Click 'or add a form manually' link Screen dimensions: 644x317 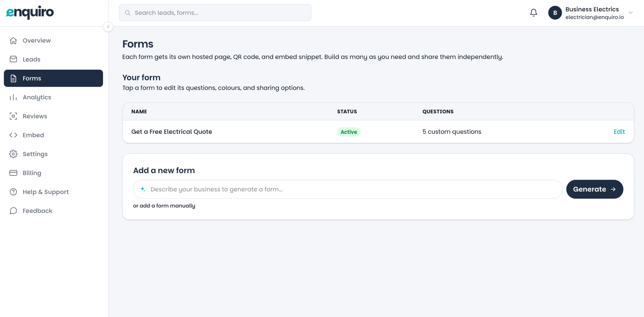tap(164, 206)
